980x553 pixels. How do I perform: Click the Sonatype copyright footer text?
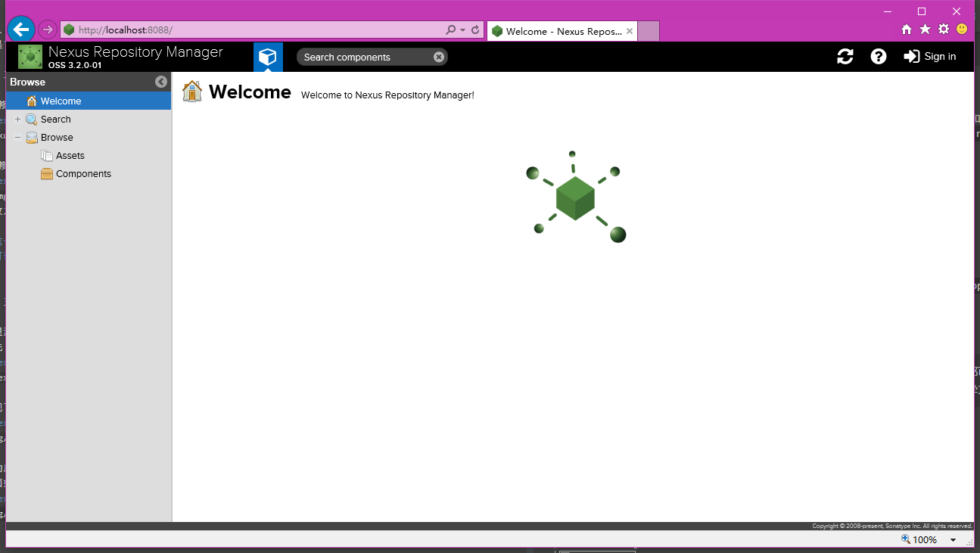892,526
